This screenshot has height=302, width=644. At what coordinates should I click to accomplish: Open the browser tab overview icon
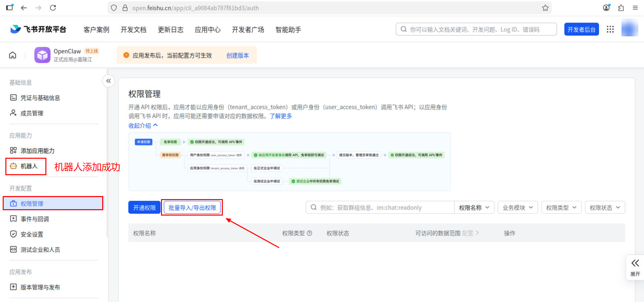click(10, 7)
